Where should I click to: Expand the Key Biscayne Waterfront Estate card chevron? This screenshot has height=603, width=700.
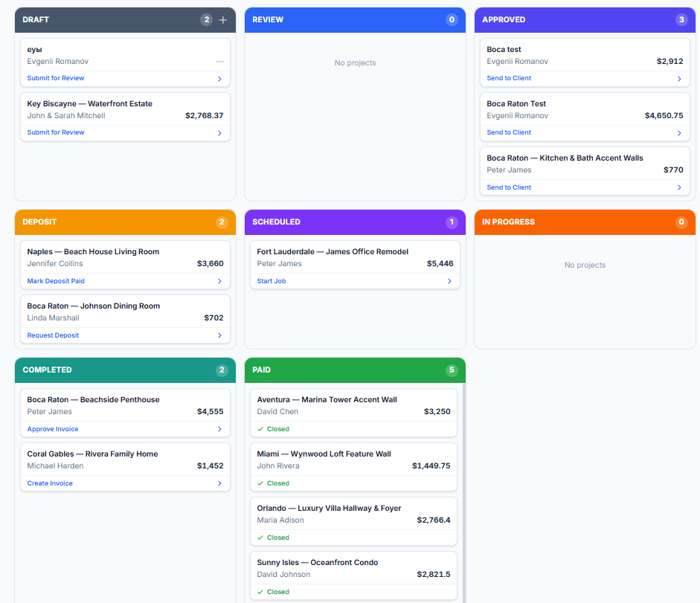coord(219,132)
